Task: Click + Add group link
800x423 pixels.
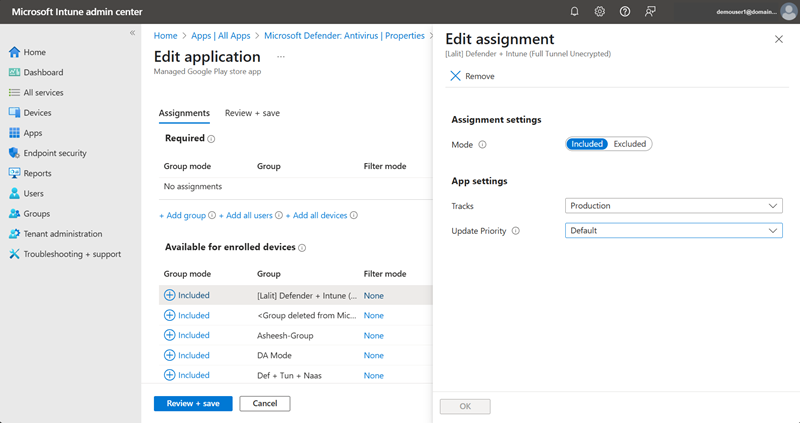Action: click(x=182, y=215)
